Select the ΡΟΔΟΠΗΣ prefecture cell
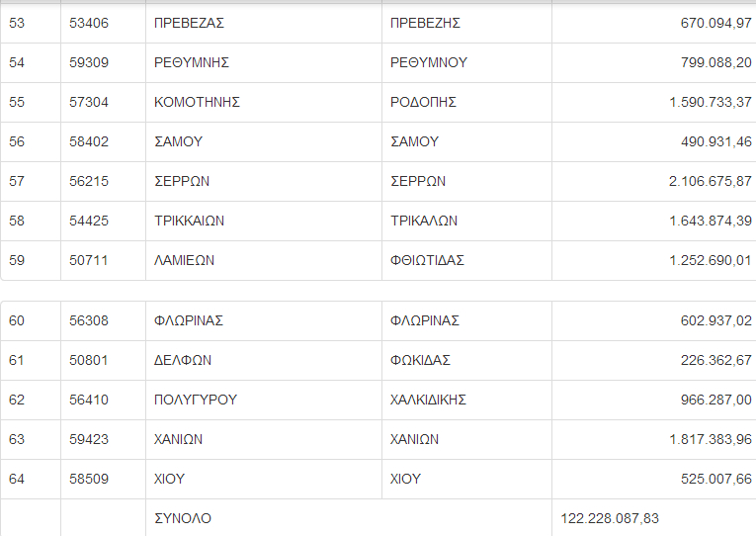This screenshot has height=536, width=756. click(423, 102)
